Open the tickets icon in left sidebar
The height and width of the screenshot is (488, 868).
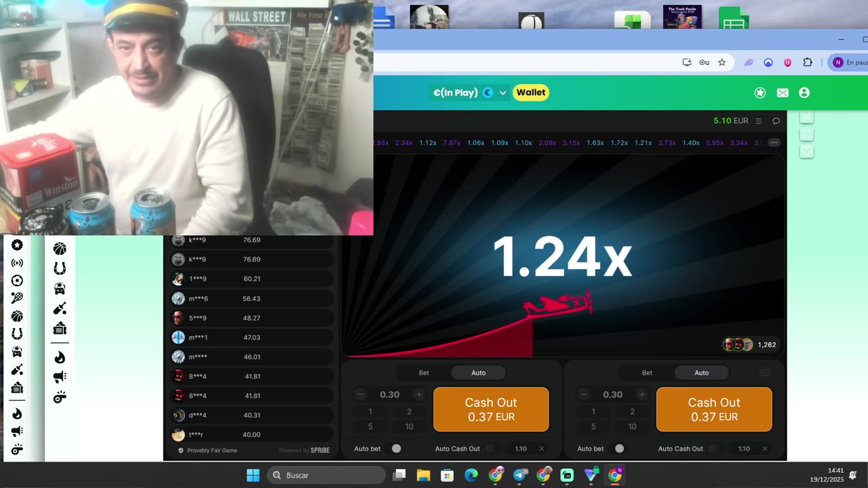coord(17,387)
